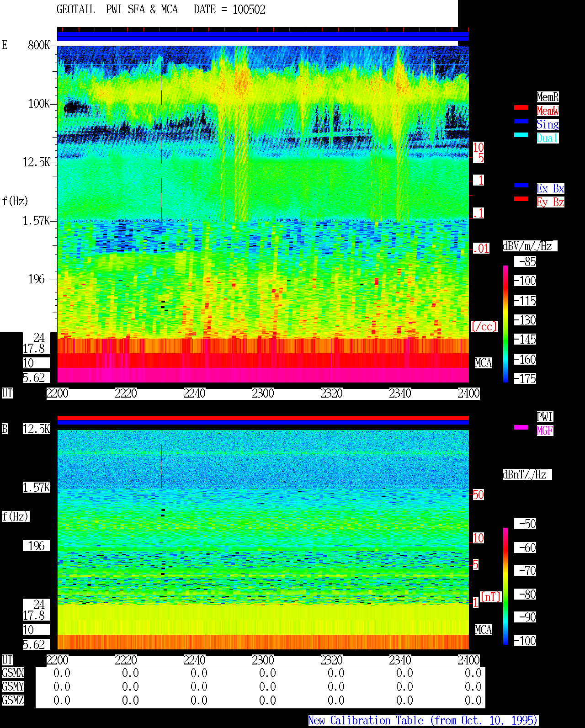The height and width of the screenshot is (728, 585).
Task: Click the MemR legend label
Action: tap(548, 97)
